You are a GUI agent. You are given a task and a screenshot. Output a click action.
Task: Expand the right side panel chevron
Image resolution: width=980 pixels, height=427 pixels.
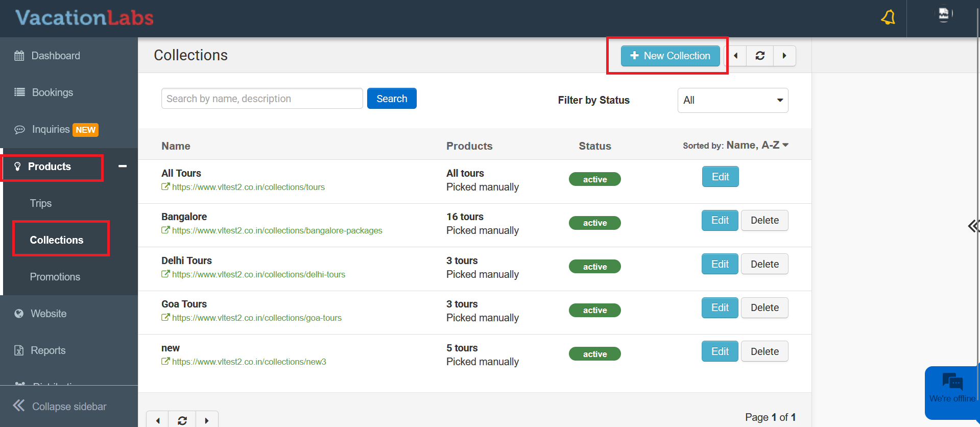point(973,226)
